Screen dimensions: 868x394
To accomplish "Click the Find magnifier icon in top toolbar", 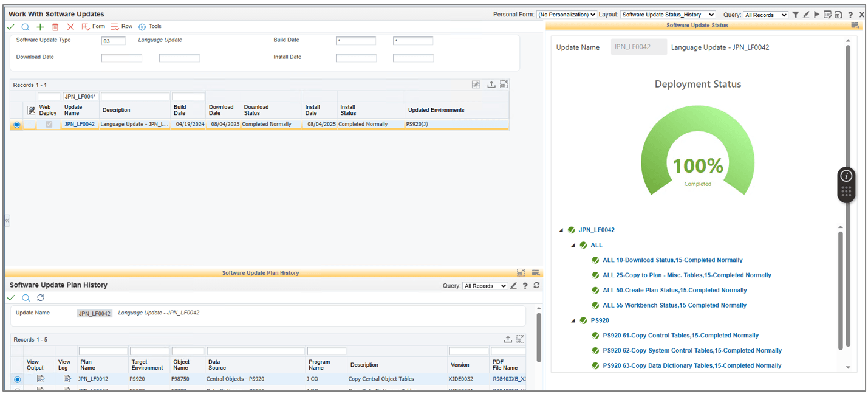I will tap(26, 27).
